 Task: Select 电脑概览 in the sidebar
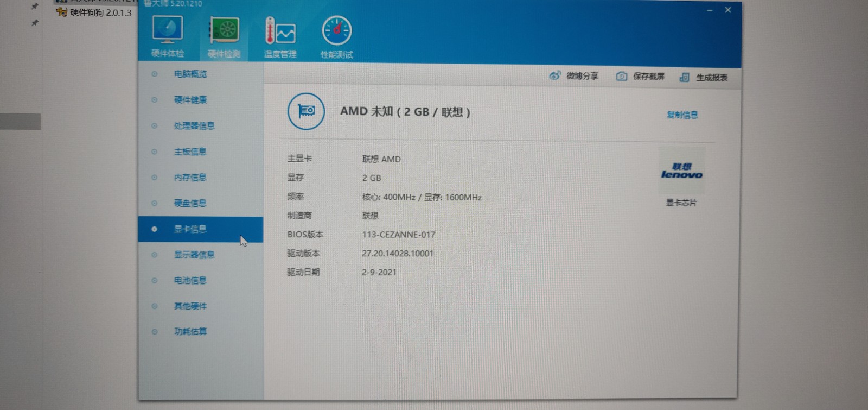pos(201,74)
